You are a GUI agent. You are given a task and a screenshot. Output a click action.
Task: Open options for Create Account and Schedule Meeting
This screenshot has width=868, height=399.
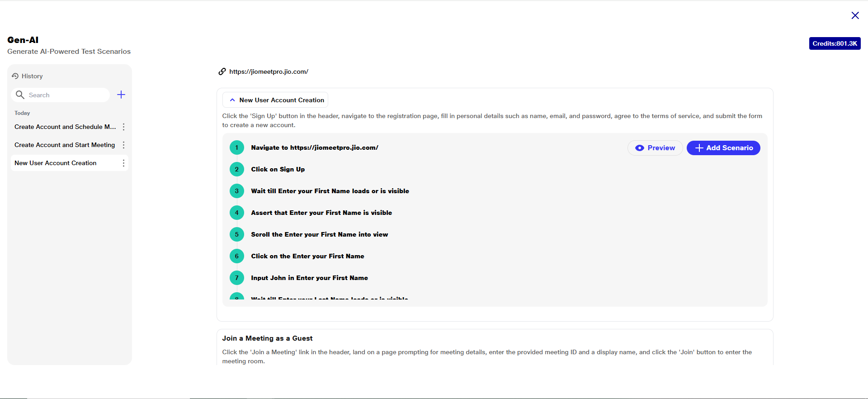(123, 127)
